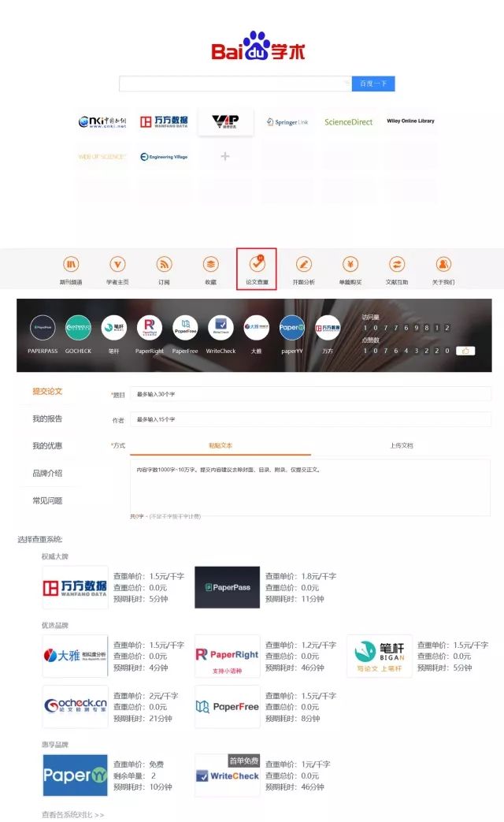This screenshot has height=822, width=504.
Task: Choose the 笔杆 BIGAN checking system card
Action: 380,656
